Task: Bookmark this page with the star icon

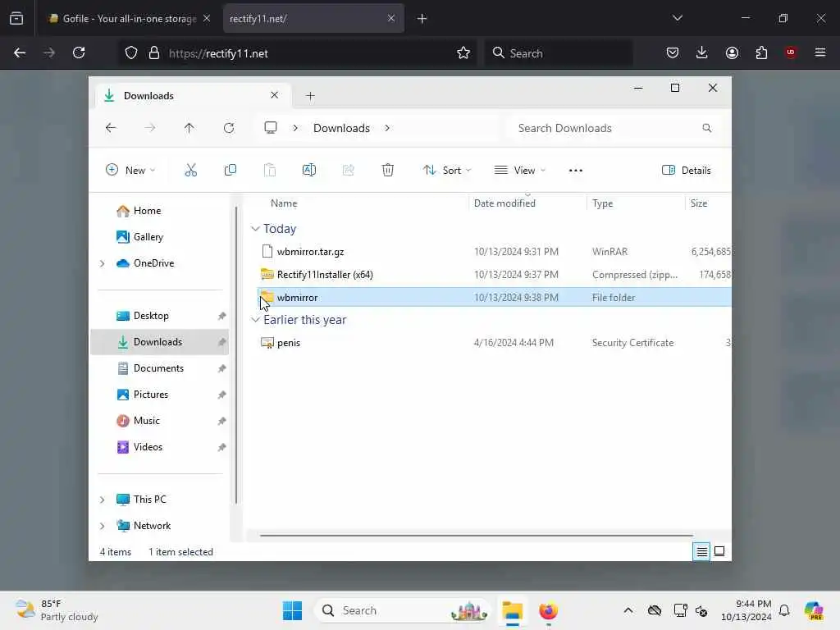Action: (463, 53)
